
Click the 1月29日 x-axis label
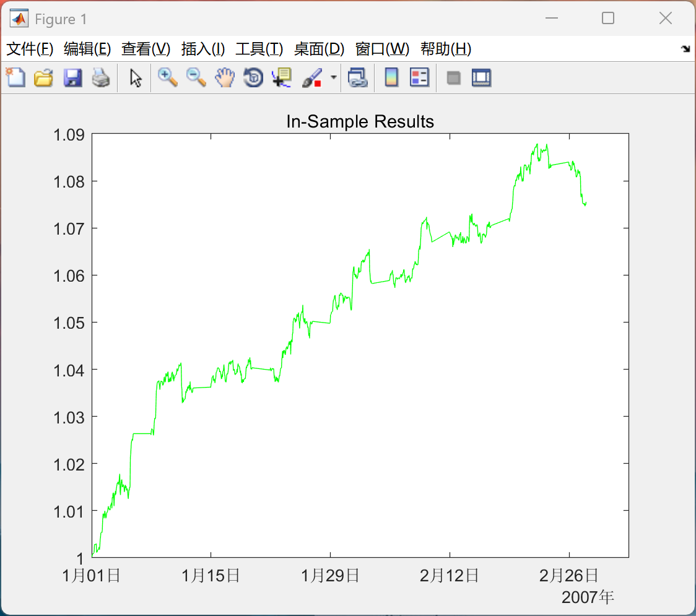(330, 576)
